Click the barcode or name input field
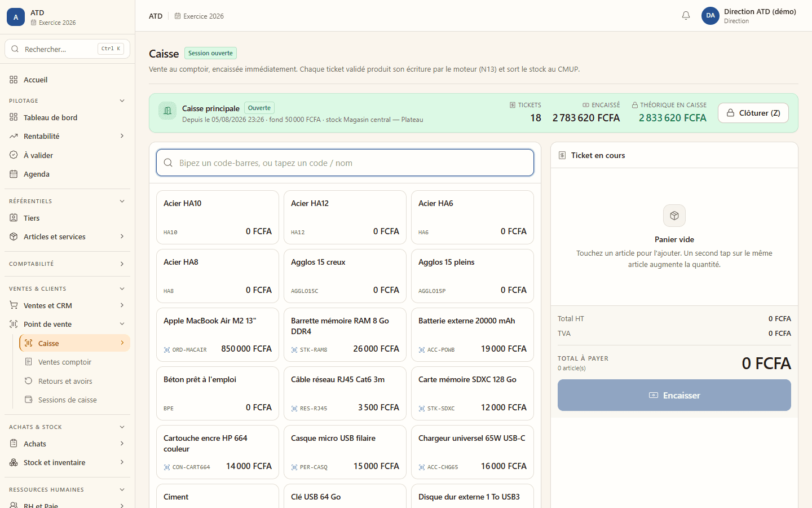This screenshot has height=508, width=812. coord(345,163)
